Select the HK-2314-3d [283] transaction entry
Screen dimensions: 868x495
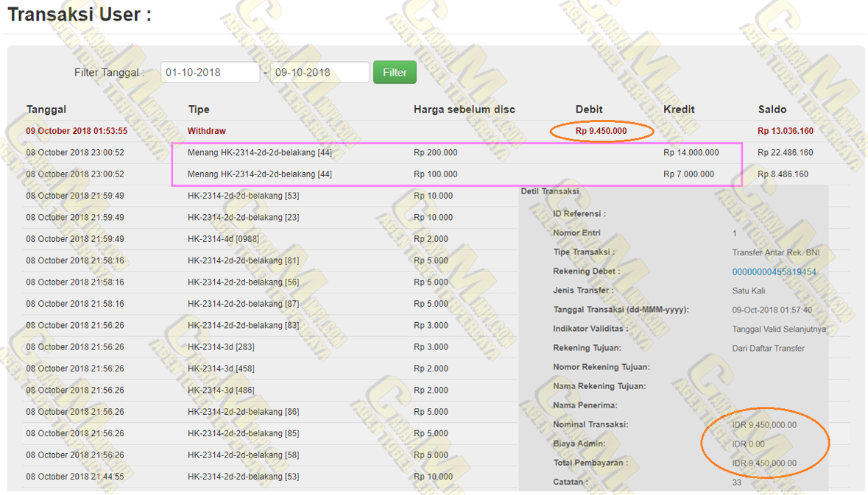click(x=221, y=347)
